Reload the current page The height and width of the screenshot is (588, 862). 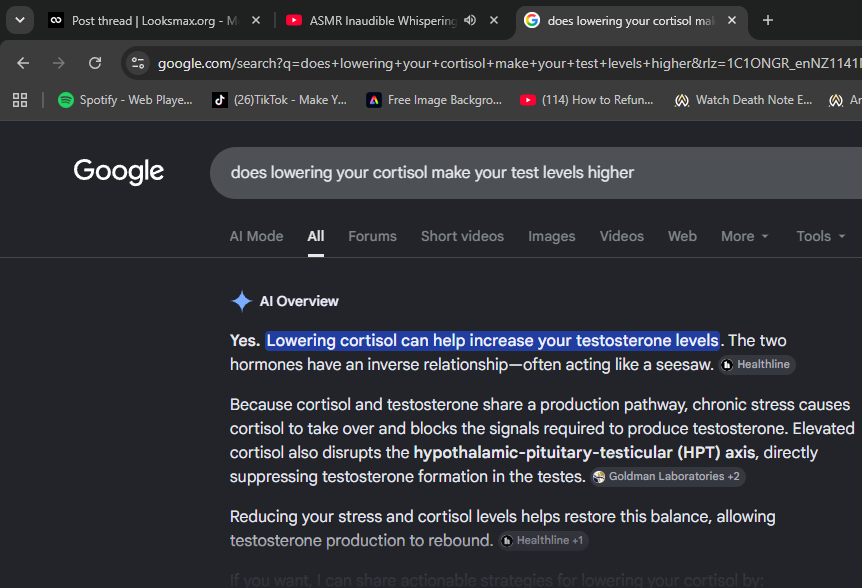(x=95, y=63)
